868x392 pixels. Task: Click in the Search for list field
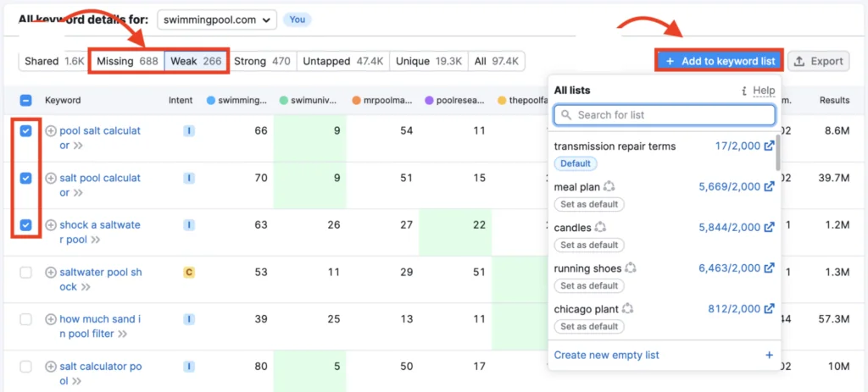click(665, 115)
